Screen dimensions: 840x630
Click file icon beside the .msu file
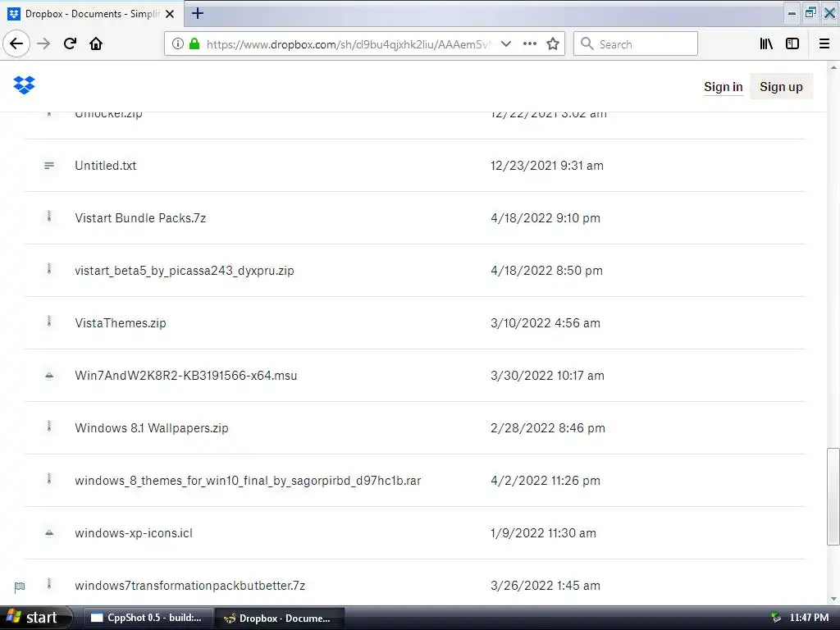pyautogui.click(x=48, y=376)
